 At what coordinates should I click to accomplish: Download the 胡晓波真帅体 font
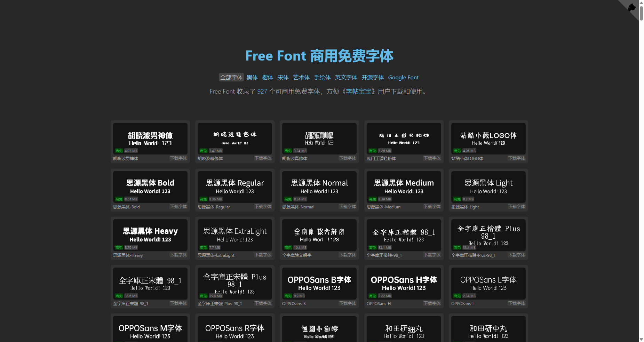348,158
